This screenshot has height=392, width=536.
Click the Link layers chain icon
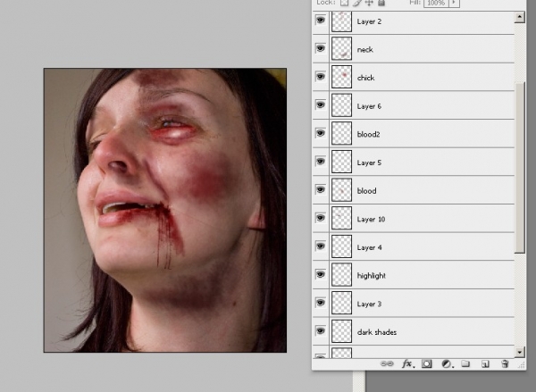387,363
